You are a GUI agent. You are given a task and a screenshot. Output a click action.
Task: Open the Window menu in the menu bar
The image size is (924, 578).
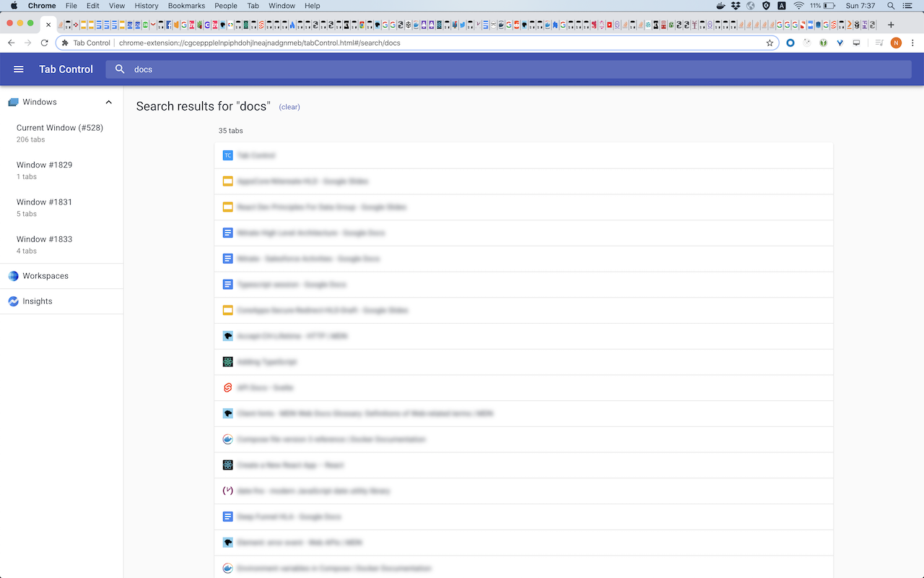[282, 6]
